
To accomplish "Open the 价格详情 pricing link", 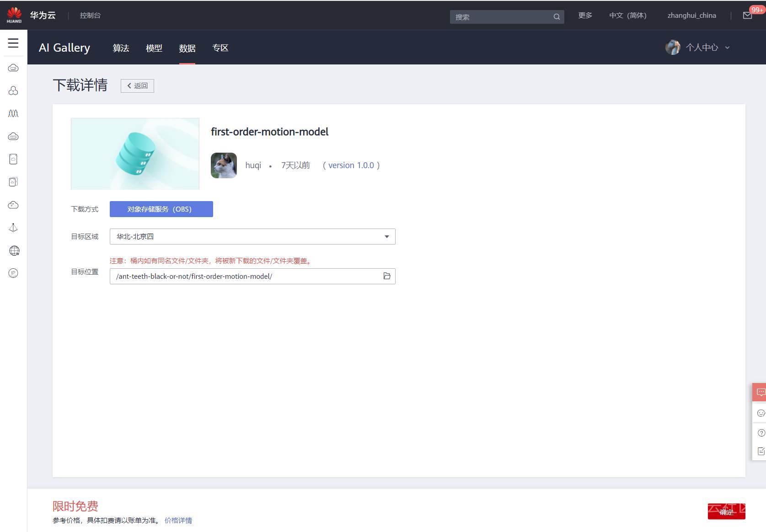I will pyautogui.click(x=178, y=520).
